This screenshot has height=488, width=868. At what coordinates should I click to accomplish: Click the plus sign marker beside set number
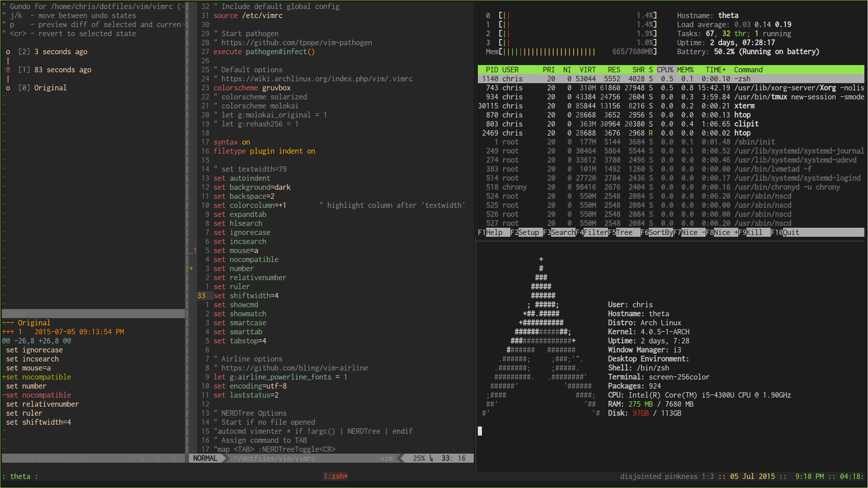coord(191,268)
